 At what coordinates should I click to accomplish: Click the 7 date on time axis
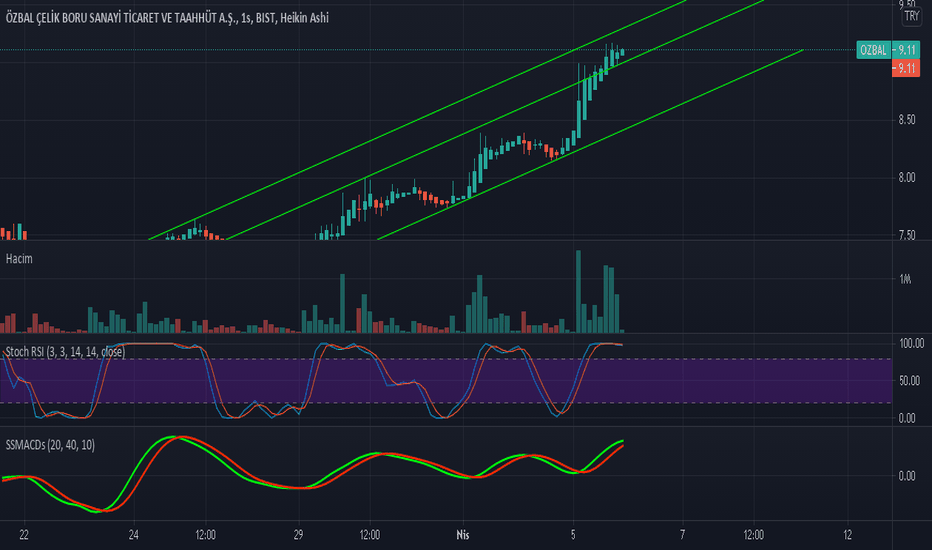tap(682, 535)
